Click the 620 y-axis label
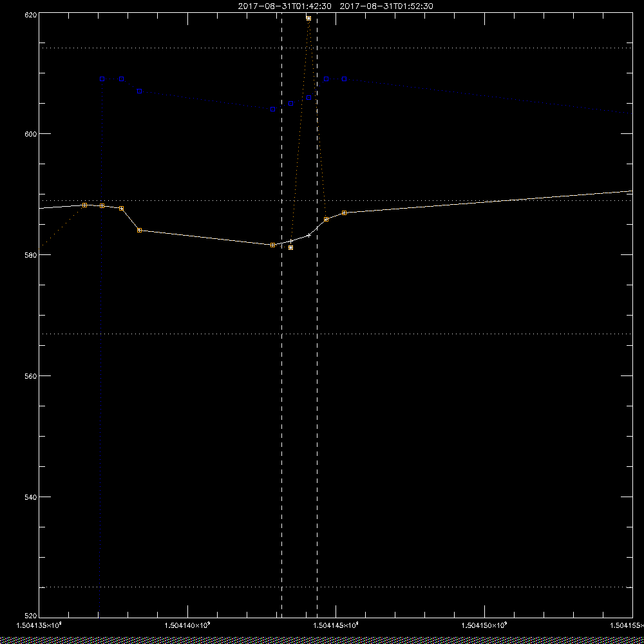Viewport: 644px width, 644px height. tap(31, 15)
